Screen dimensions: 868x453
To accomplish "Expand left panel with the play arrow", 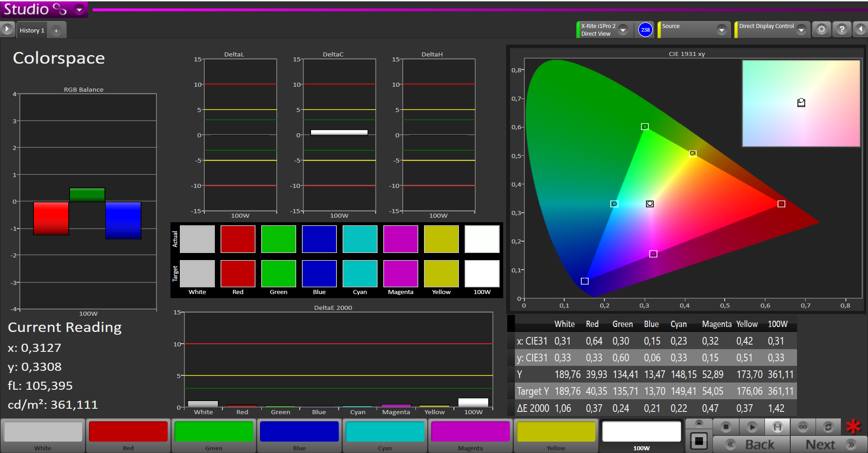I will pyautogui.click(x=7, y=30).
